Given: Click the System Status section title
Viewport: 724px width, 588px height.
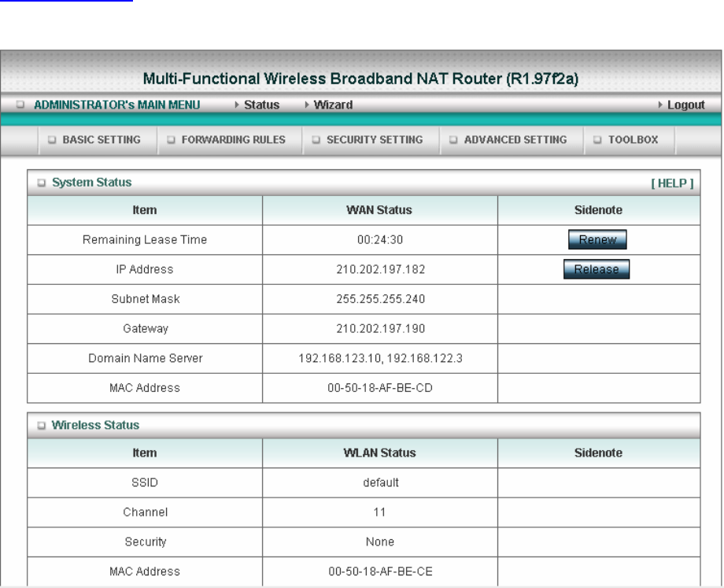Looking at the screenshot, I should pos(92,183).
